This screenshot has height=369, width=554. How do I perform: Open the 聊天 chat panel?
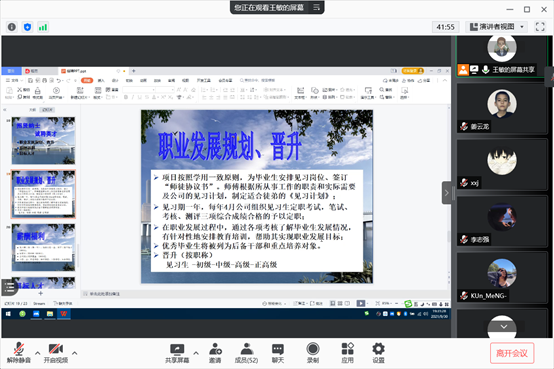tap(278, 353)
